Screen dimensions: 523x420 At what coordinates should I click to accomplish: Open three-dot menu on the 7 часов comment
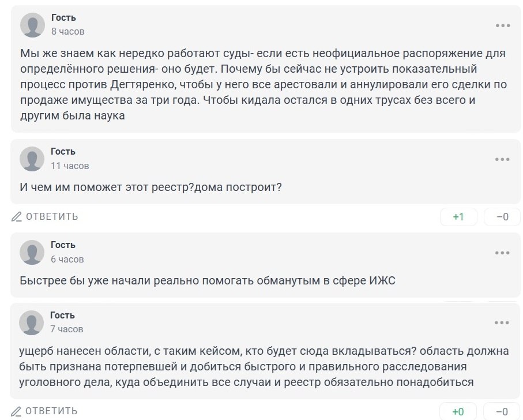[x=502, y=323]
